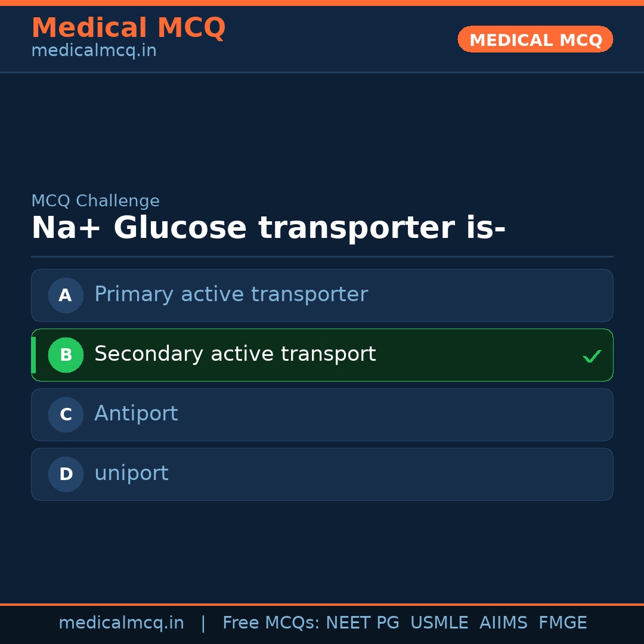Open the medicalmcq.in link under the header title
The image size is (644, 644).
click(94, 51)
